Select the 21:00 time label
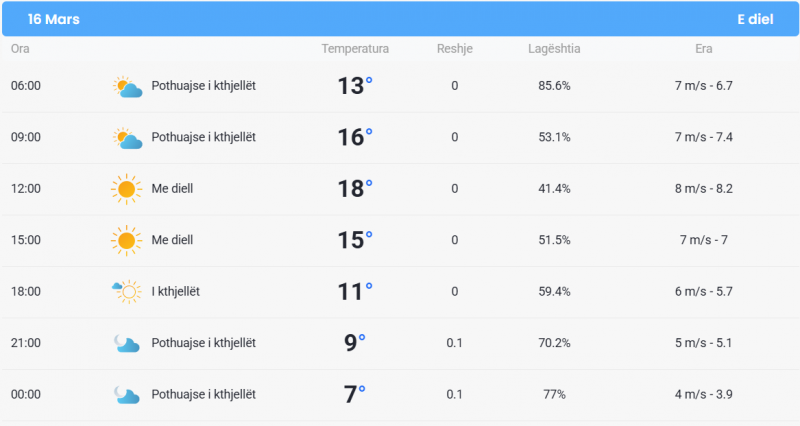Viewport: 800px width, 426px height. [x=26, y=343]
